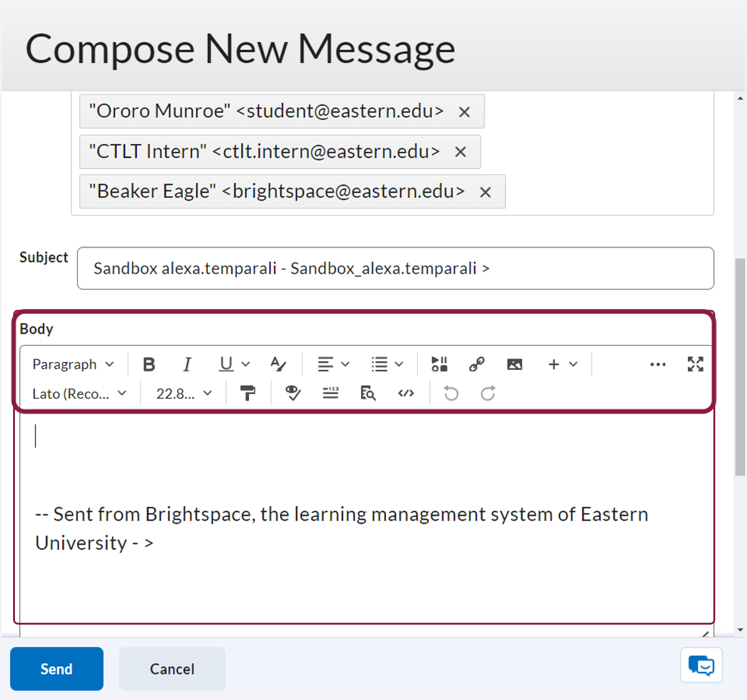Click the redo icon
747x700 pixels.
[x=488, y=394]
